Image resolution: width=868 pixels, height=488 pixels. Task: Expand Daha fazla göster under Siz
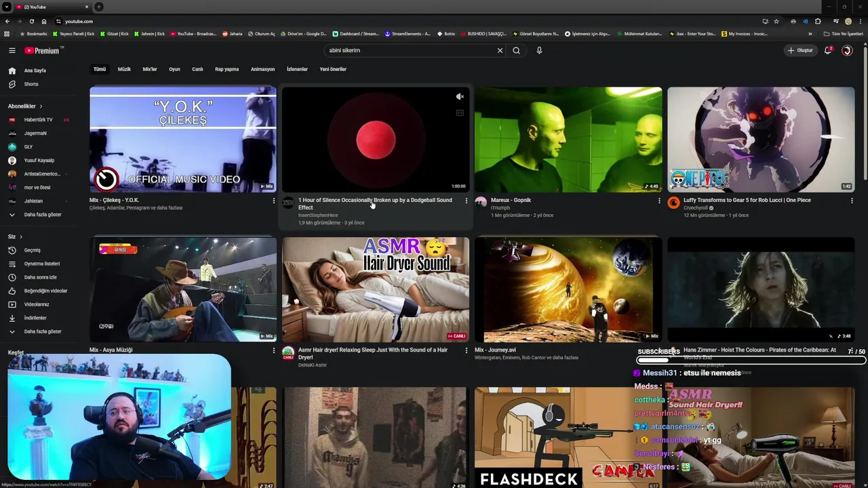pos(37,331)
